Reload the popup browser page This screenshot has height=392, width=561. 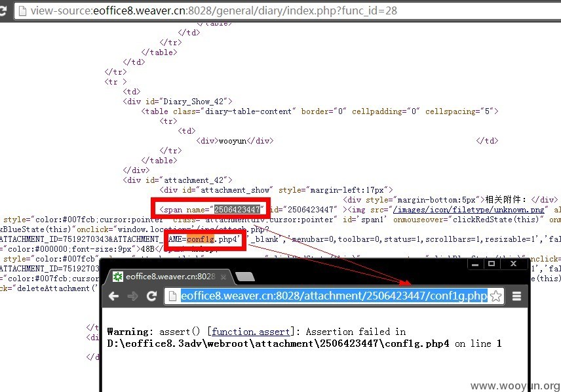pos(151,296)
